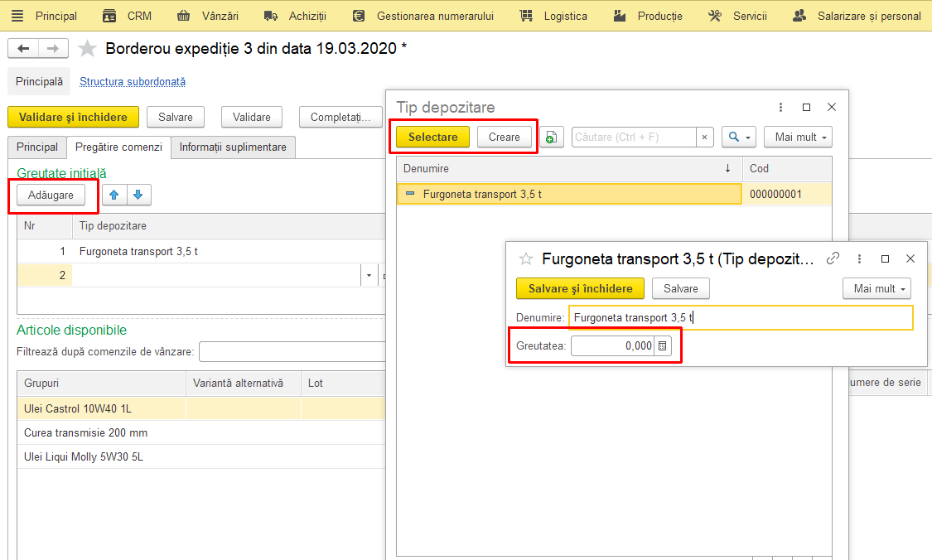Click the Lot column header
This screenshot has height=560, width=932.
[344, 384]
